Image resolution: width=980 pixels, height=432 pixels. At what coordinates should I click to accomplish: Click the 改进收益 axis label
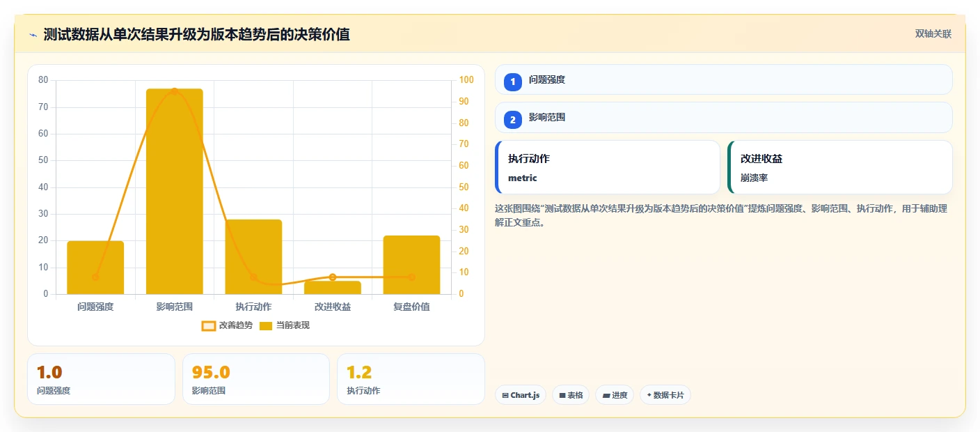tap(333, 307)
